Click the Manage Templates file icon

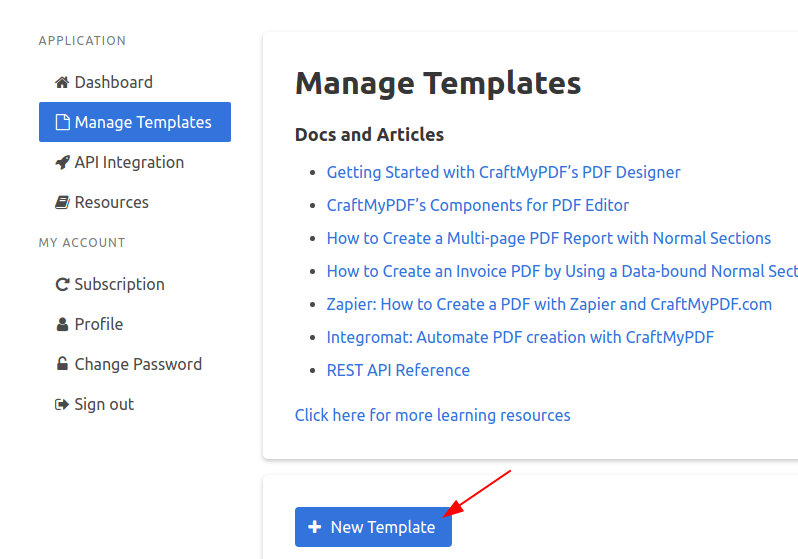pyautogui.click(x=62, y=122)
